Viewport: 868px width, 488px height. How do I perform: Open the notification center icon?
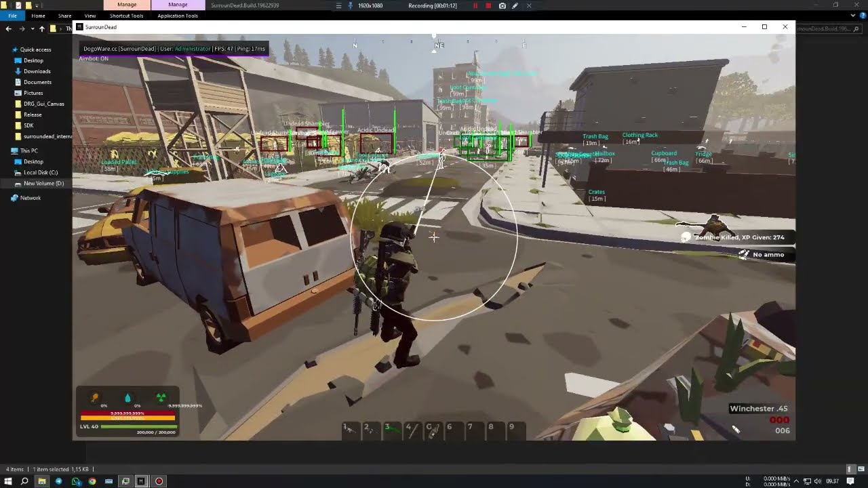coord(850,481)
